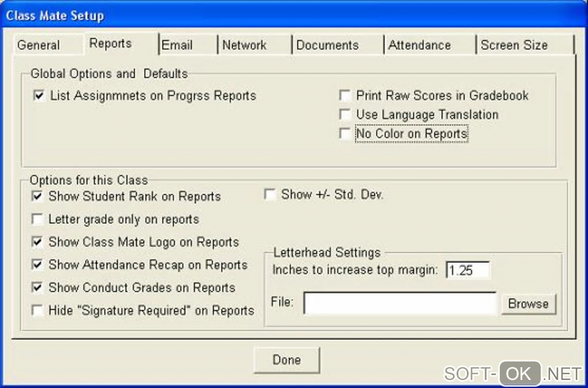Click the letterhead File path field
This screenshot has width=588, height=388.
tap(399, 303)
